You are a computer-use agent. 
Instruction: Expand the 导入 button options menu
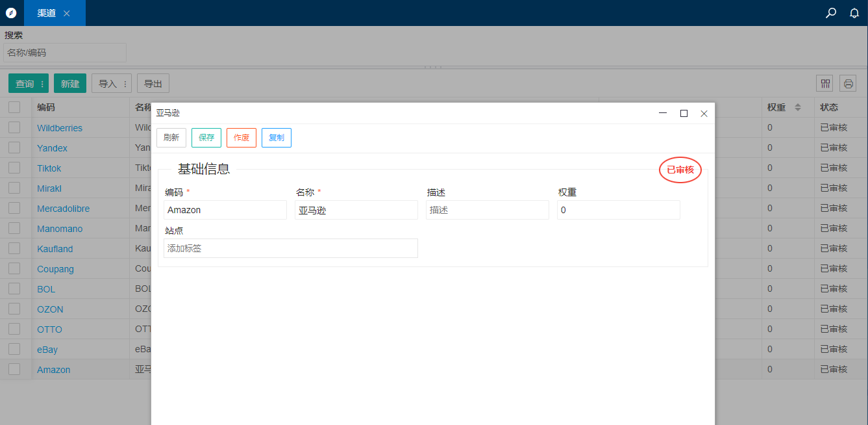click(125, 84)
